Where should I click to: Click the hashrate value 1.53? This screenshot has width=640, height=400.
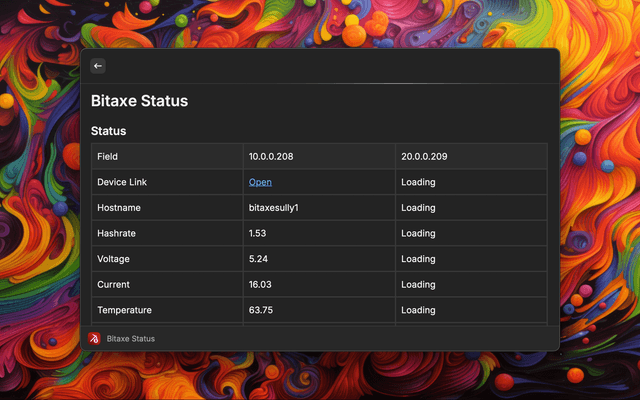[258, 233]
